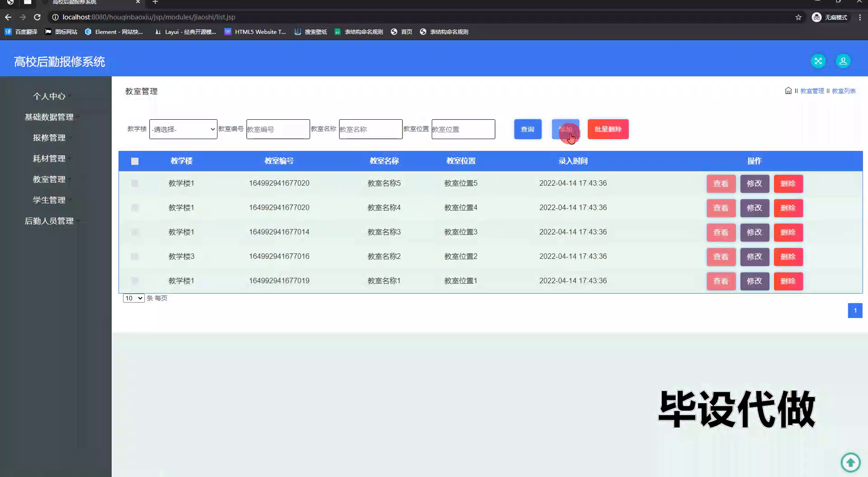Click the 查询 search button

tap(528, 129)
